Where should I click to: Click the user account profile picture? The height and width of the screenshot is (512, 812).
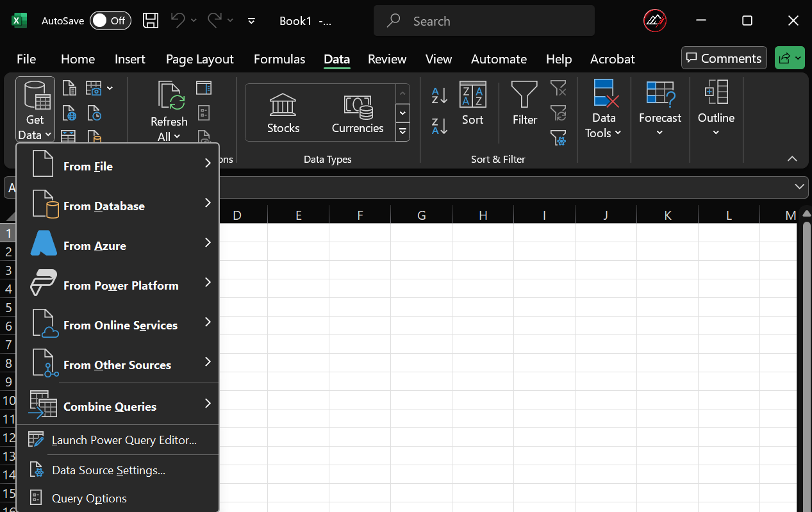tap(654, 21)
